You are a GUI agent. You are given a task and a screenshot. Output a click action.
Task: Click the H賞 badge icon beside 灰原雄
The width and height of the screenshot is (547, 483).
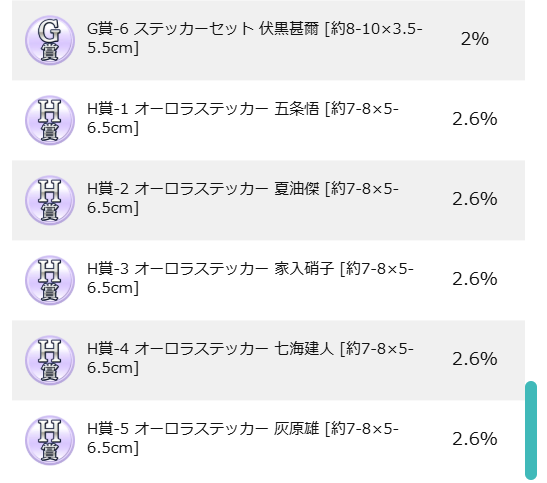coord(50,440)
